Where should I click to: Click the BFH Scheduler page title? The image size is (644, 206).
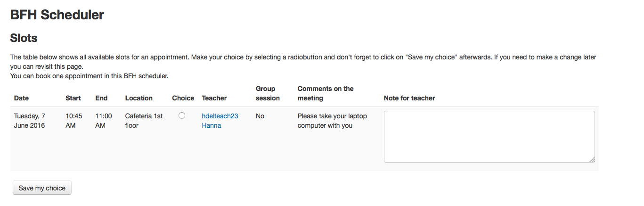coord(57,15)
